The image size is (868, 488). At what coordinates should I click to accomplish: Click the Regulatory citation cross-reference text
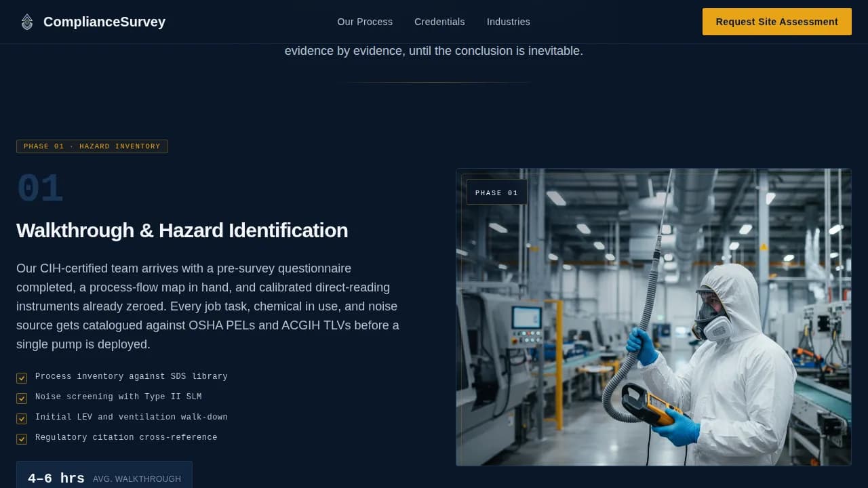coord(126,437)
